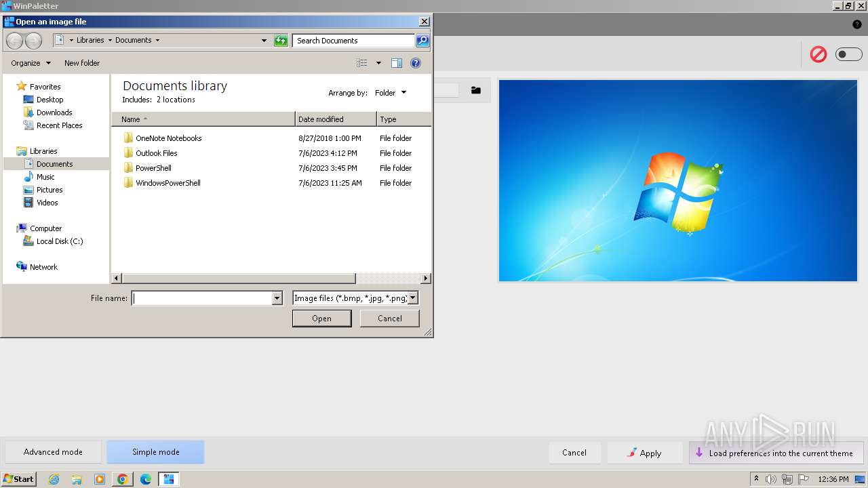This screenshot has width=868, height=488.
Task: Click the New folder button
Action: click(x=82, y=63)
